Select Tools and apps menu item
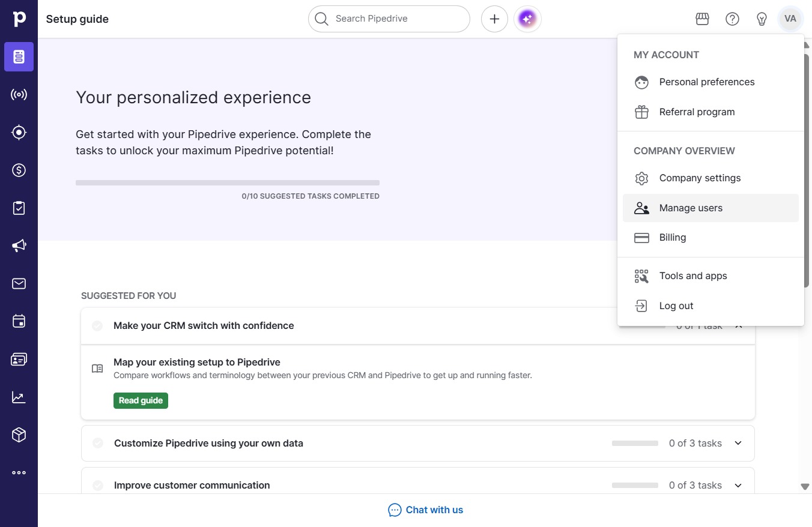Screen dimensions: 812x527 click(x=710, y=276)
